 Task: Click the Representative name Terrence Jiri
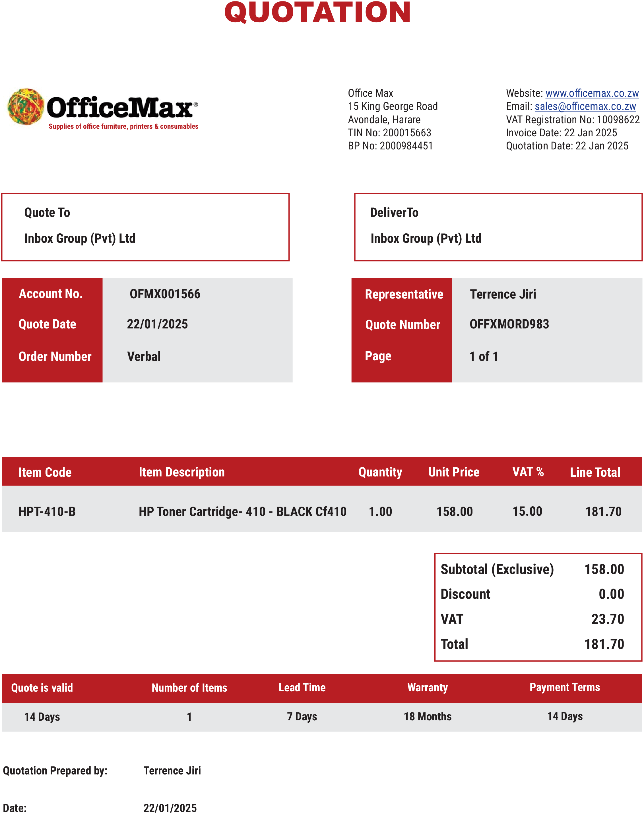[503, 294]
